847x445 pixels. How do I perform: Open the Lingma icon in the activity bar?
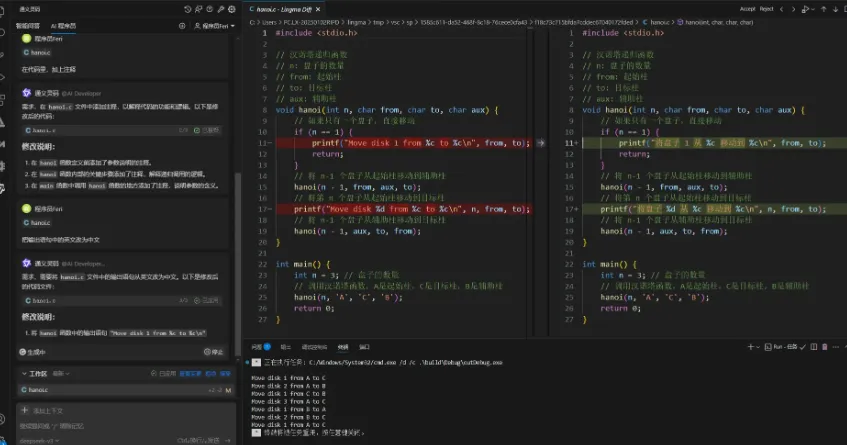(x=2, y=188)
